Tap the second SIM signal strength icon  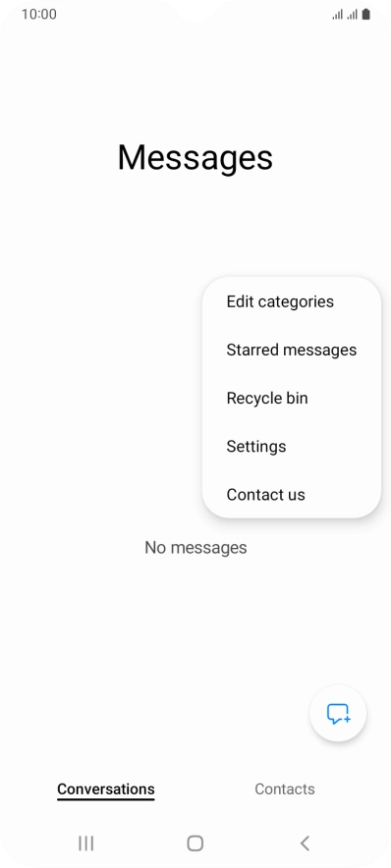(352, 15)
